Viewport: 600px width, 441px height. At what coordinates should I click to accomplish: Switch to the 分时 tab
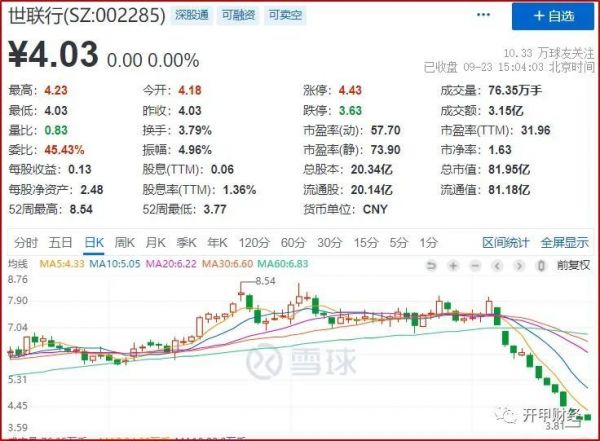coord(26,242)
